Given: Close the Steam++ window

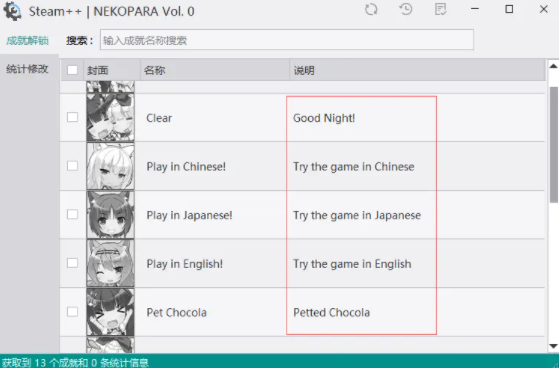Looking at the screenshot, I should 544,9.
